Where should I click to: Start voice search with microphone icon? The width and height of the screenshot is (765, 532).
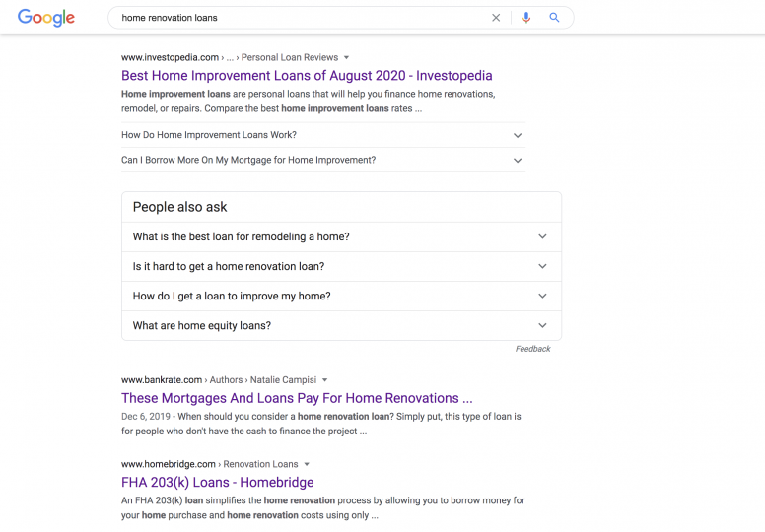tap(526, 18)
